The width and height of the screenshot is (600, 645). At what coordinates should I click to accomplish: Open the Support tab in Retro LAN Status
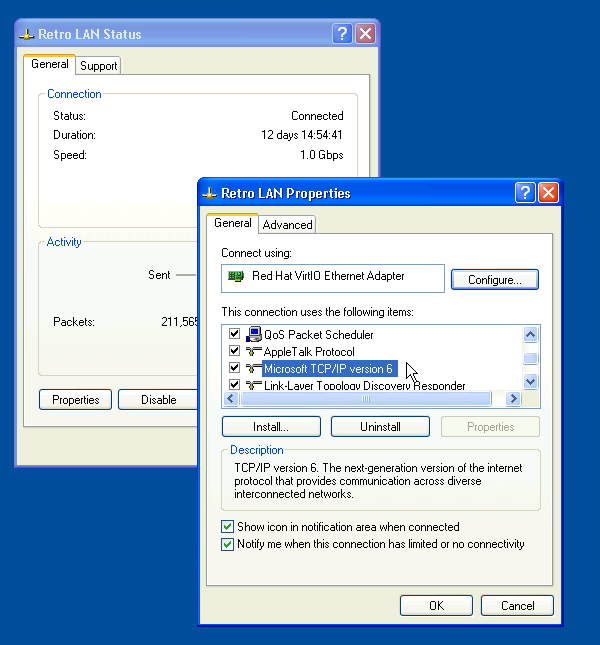(99, 66)
